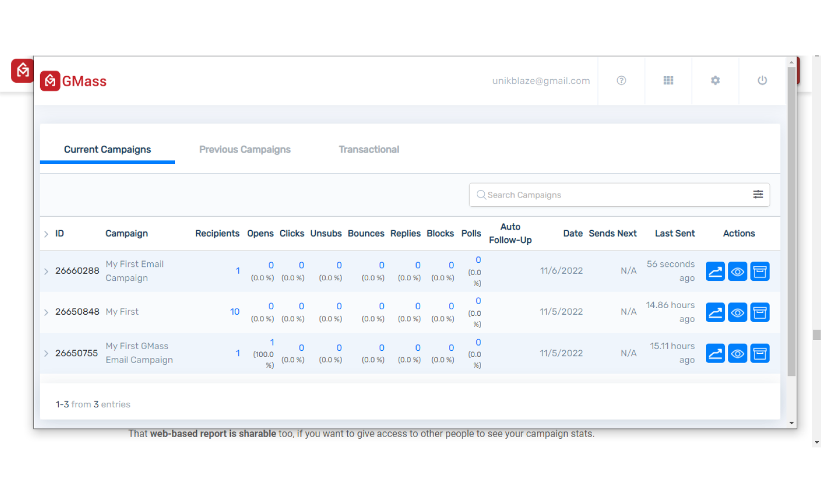Click the power logout icon

click(x=762, y=80)
